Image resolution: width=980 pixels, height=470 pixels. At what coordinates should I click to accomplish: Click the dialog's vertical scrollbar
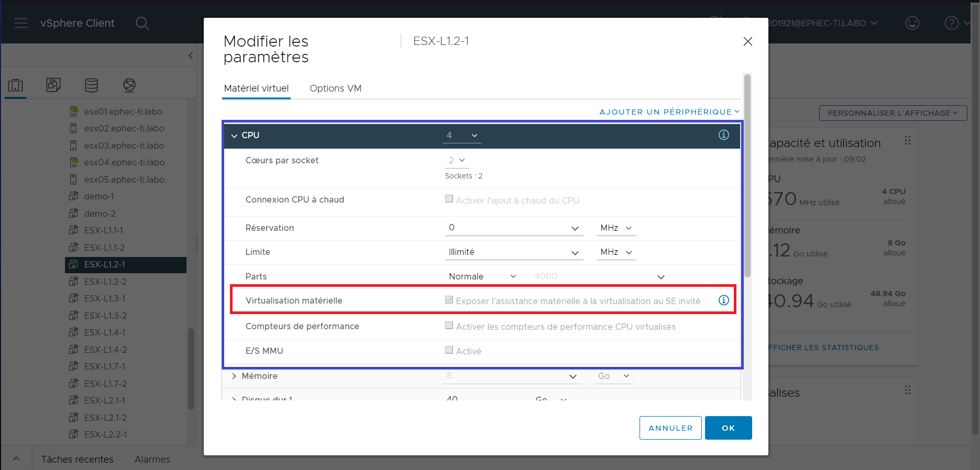point(747,176)
